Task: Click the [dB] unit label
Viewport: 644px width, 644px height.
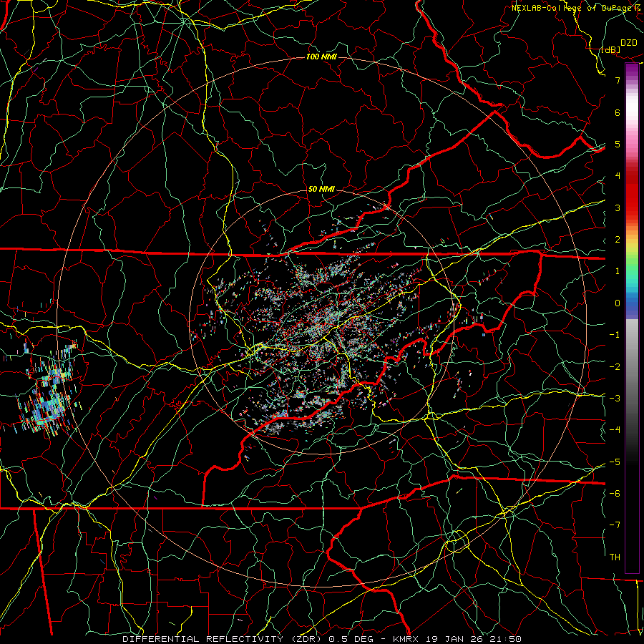Action: point(610,49)
